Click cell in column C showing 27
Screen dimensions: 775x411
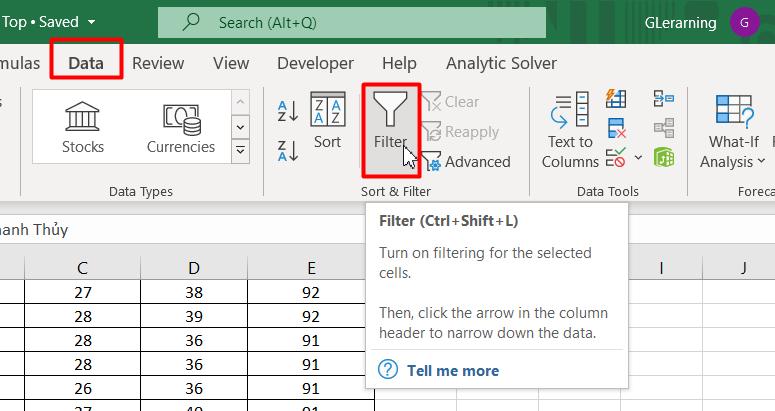83,292
